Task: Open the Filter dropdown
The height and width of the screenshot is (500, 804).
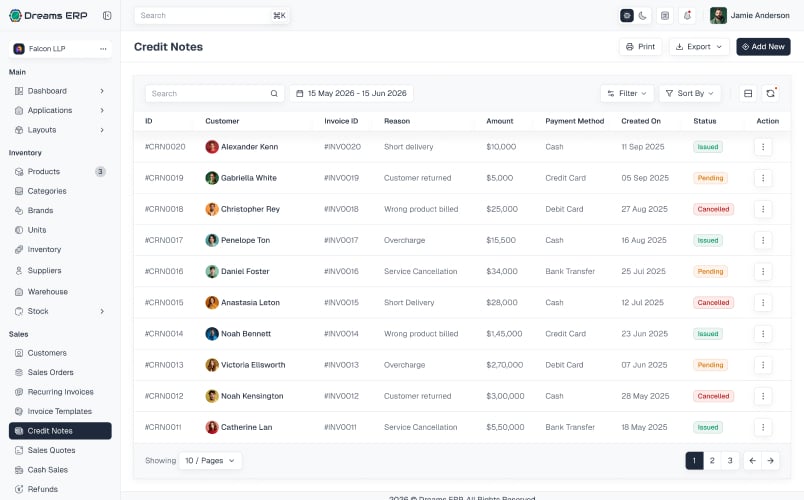Action: [x=627, y=93]
